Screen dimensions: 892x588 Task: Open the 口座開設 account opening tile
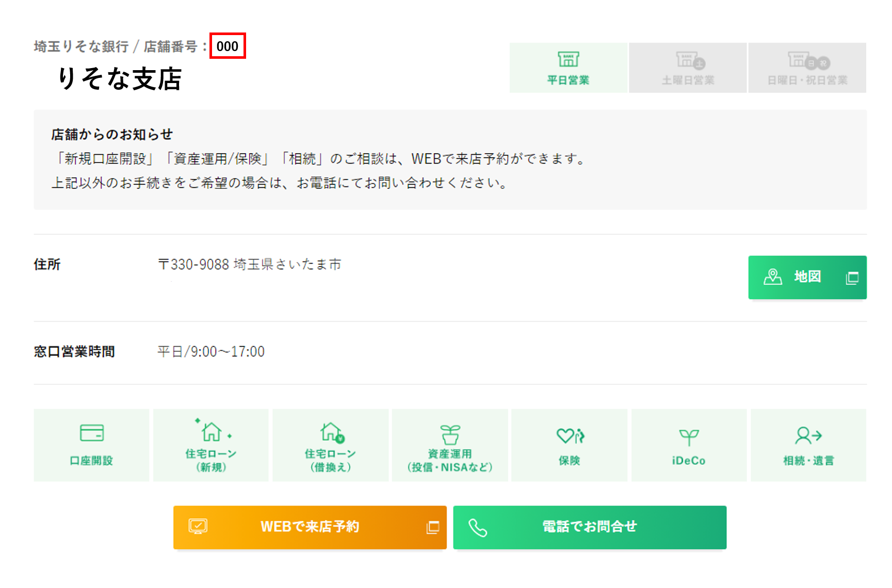(x=91, y=445)
